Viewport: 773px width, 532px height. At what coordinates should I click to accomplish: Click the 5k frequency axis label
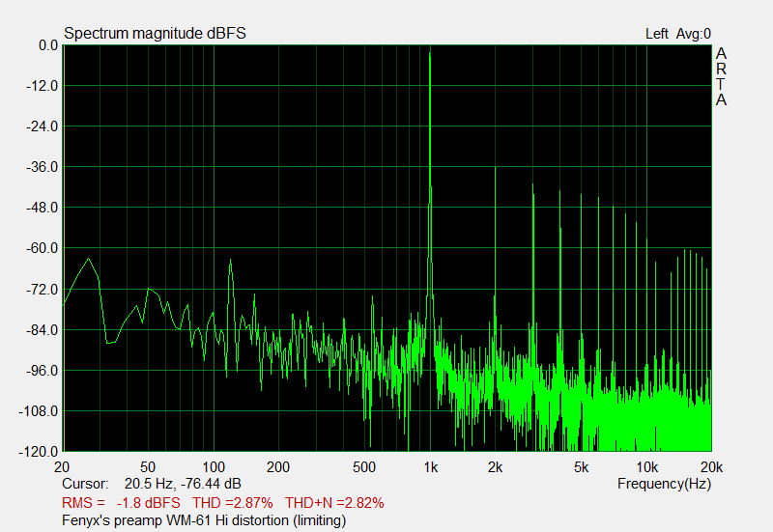coord(582,467)
